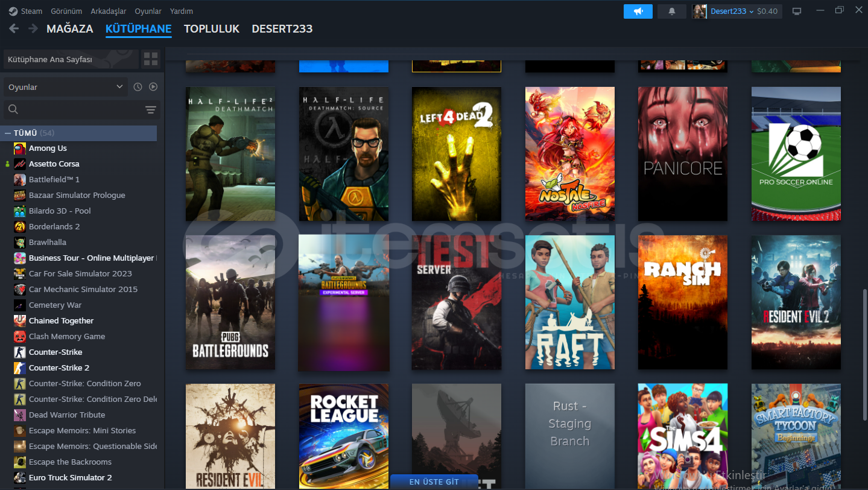868x490 pixels.
Task: Click the Brawlhalla list icon
Action: pos(20,242)
